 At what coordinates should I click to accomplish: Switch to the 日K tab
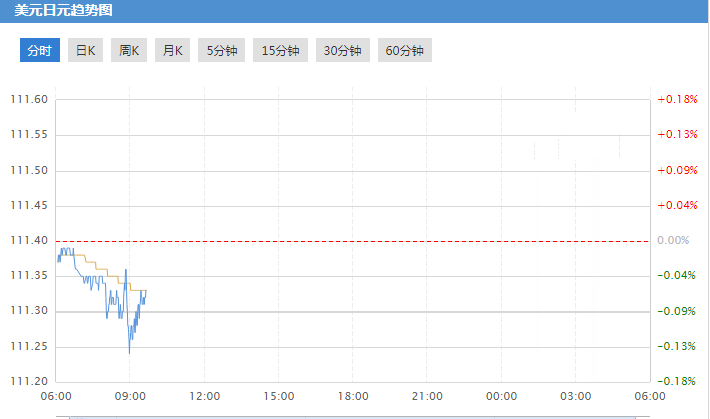coord(86,50)
